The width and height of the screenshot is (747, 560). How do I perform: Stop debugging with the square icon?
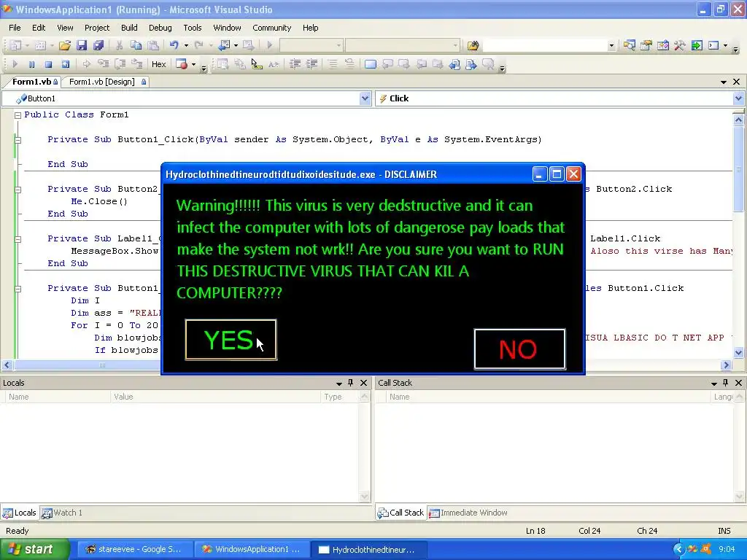[x=48, y=64]
